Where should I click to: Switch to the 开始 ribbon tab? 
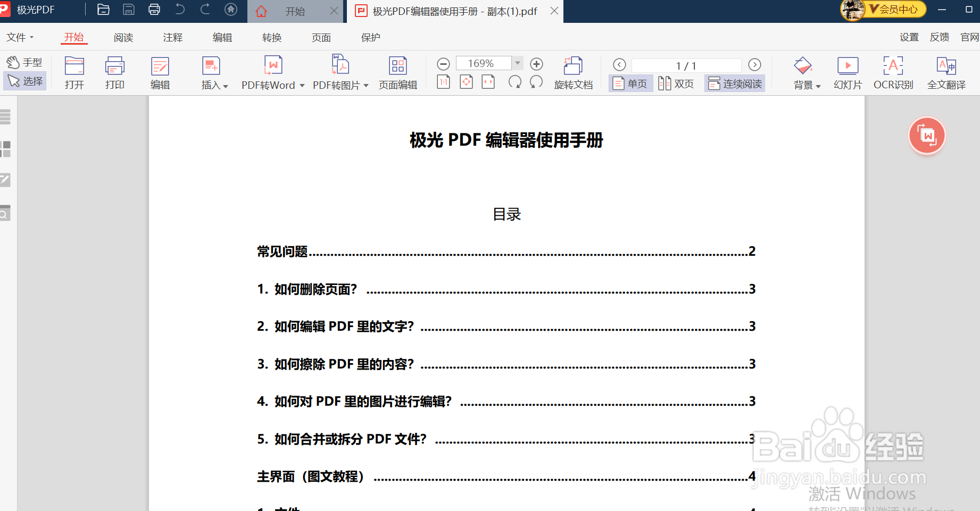(x=74, y=37)
